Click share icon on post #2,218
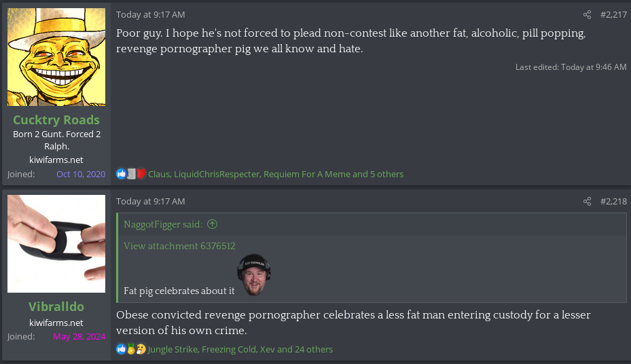631x364 pixels. coord(588,202)
